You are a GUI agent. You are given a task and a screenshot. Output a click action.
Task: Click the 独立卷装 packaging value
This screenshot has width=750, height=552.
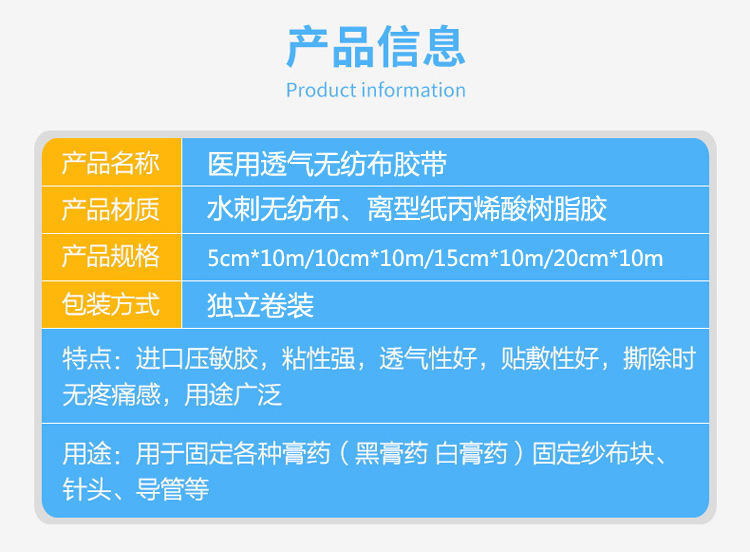coord(260,305)
